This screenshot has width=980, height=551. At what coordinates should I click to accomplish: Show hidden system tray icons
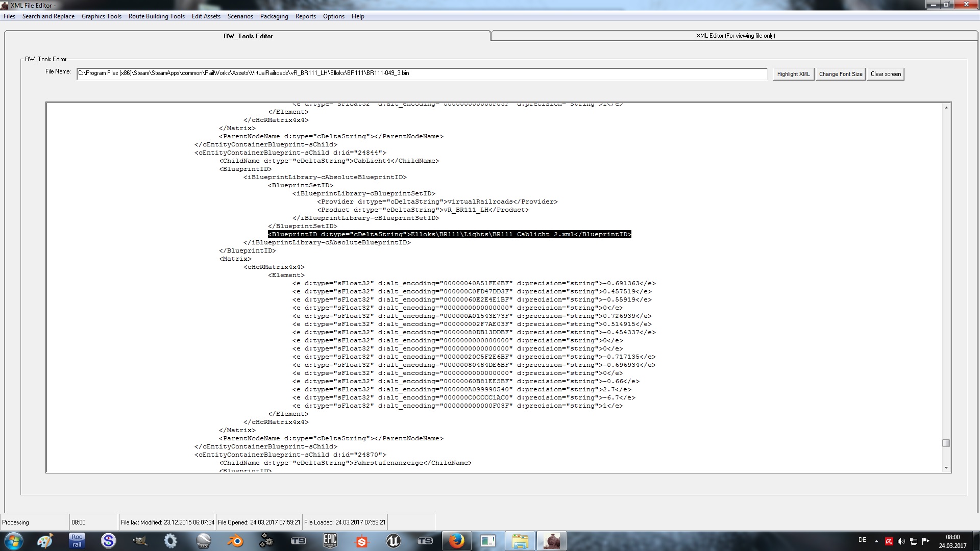coord(876,541)
